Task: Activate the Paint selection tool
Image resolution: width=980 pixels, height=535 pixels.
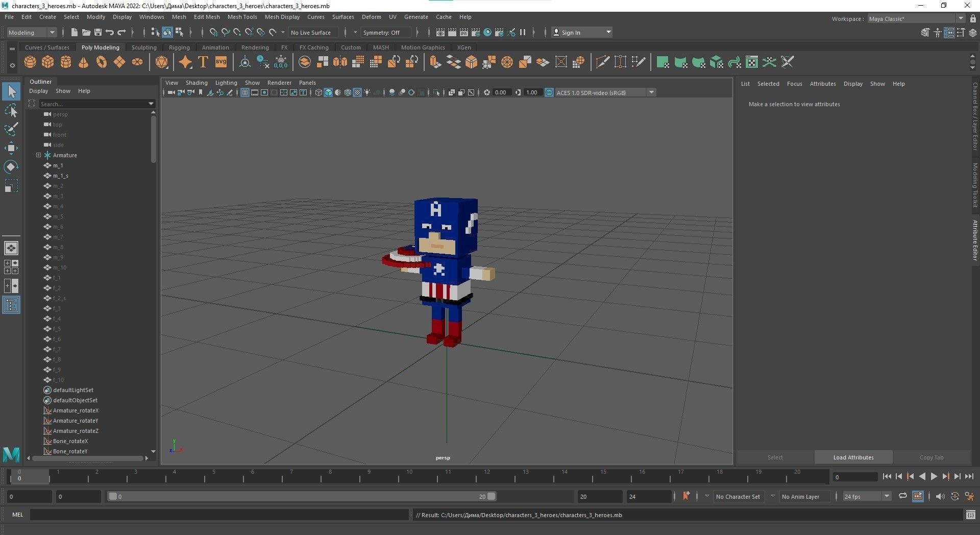Action: [x=11, y=129]
